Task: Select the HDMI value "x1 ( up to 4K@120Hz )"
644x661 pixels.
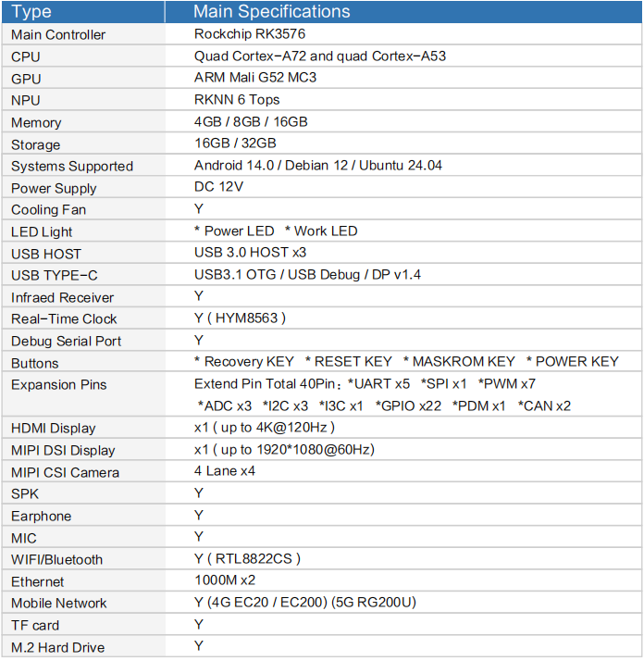Action: click(x=265, y=428)
